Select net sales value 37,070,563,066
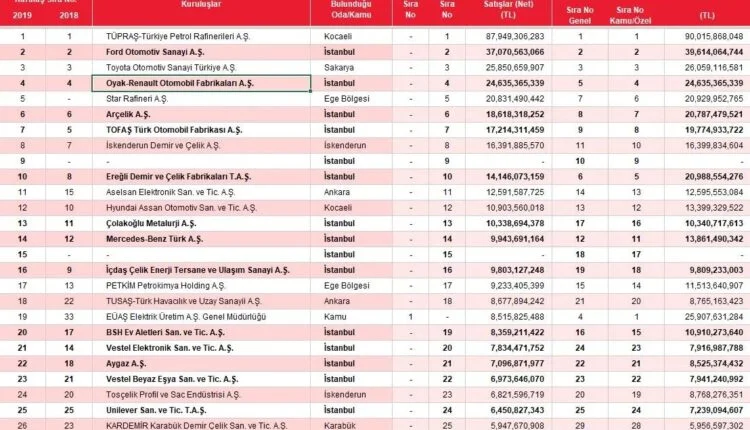 point(515,52)
